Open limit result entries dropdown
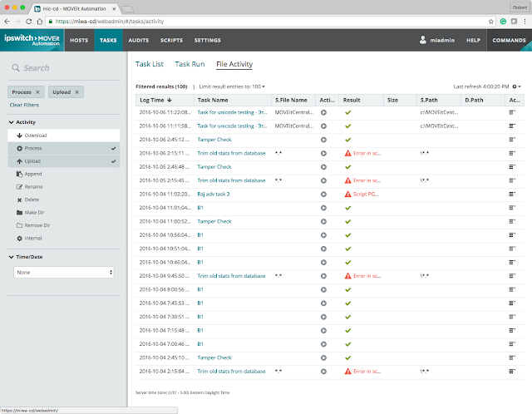Screen dimensions: 532x414 (x=232, y=86)
